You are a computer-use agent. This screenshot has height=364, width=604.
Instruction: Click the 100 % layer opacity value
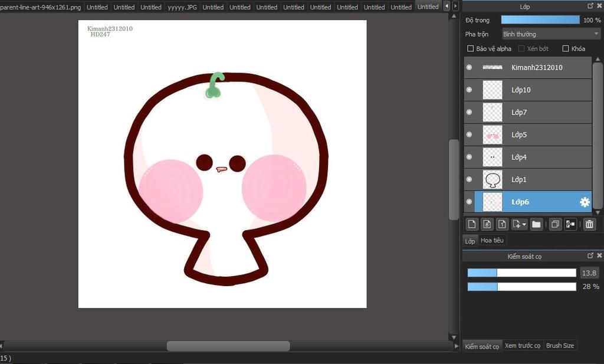(x=592, y=20)
